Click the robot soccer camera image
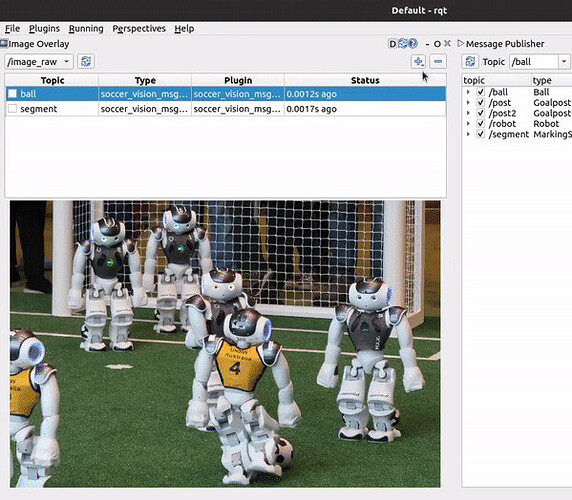This screenshot has width=572, height=500. pyautogui.click(x=225, y=344)
